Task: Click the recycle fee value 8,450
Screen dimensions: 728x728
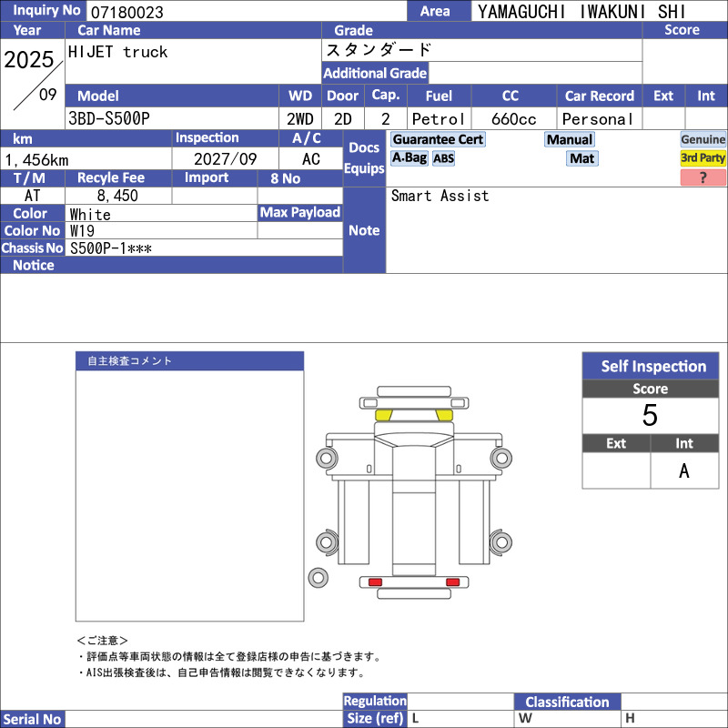Action: click(x=117, y=196)
